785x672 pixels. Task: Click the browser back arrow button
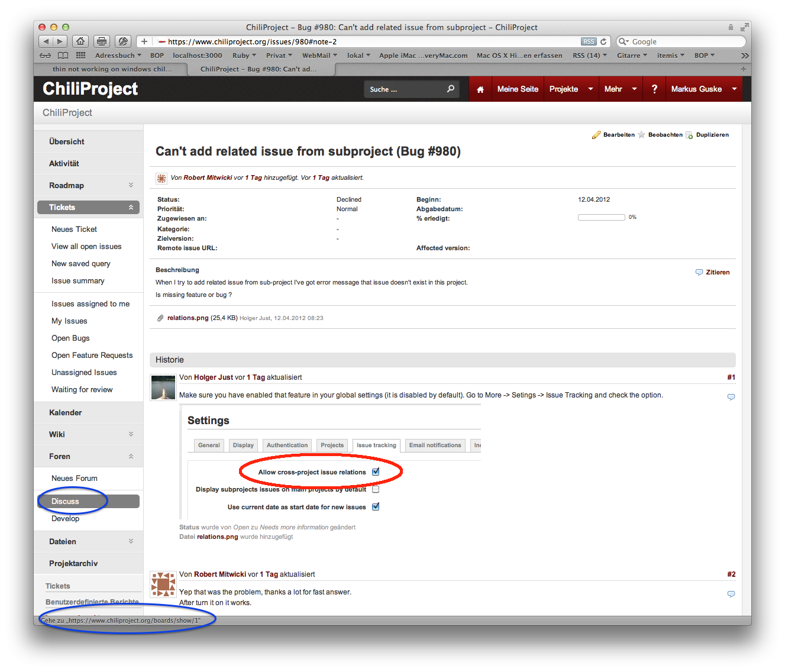click(46, 41)
